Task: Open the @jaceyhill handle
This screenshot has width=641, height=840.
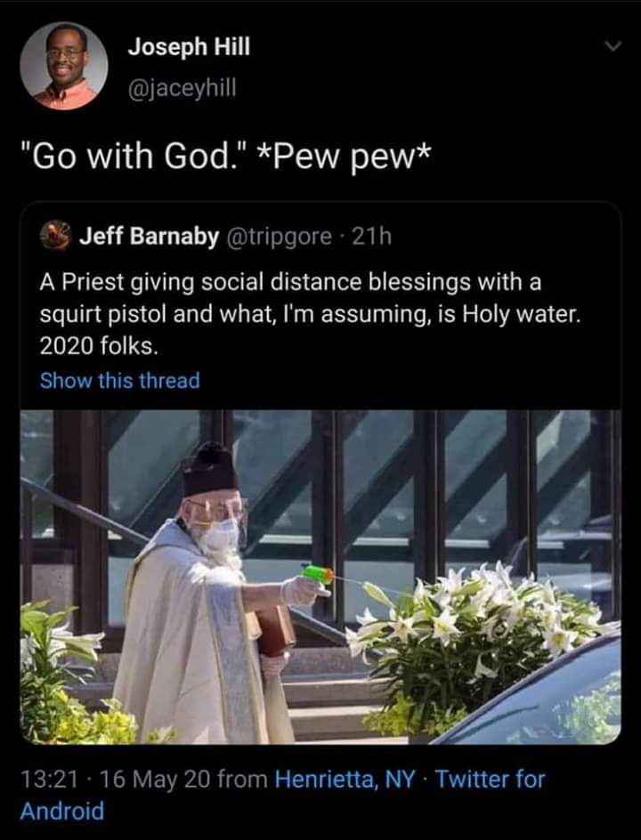Action: click(183, 86)
